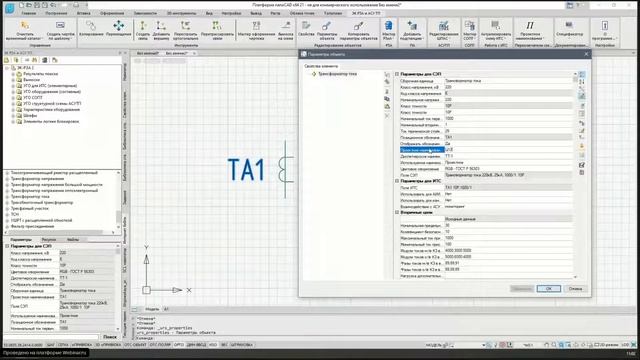Open Мастер РЗиА ribbon button
The width and height of the screenshot is (640, 360).
click(x=389, y=30)
